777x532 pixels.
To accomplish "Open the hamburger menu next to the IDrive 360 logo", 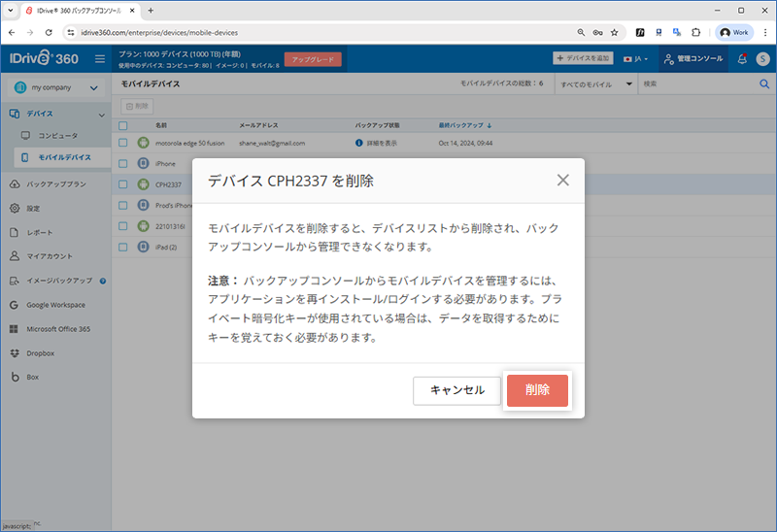I will point(100,59).
